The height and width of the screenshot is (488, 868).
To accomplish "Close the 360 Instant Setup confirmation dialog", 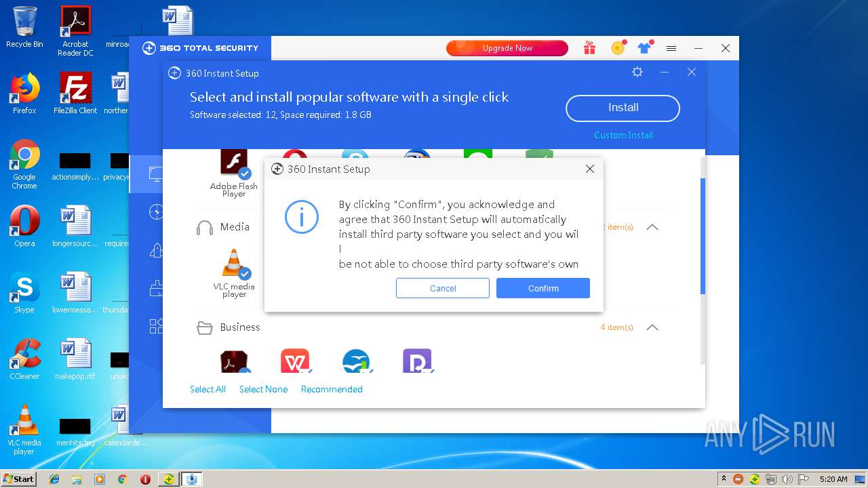I will tap(590, 169).
